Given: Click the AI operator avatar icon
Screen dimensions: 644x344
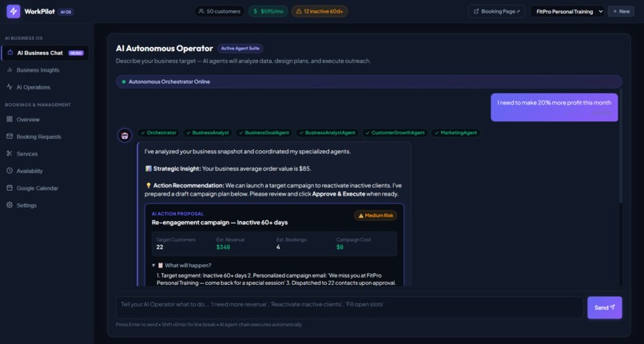Looking at the screenshot, I should pyautogui.click(x=125, y=135).
